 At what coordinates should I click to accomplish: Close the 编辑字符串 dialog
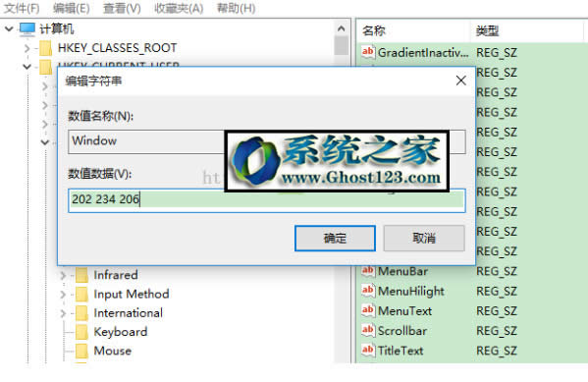pyautogui.click(x=460, y=81)
